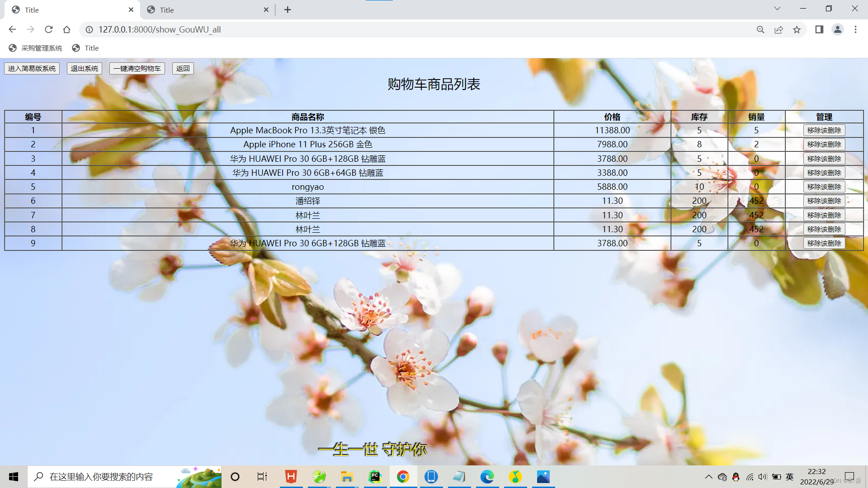Open the Title bookmark

[85, 48]
